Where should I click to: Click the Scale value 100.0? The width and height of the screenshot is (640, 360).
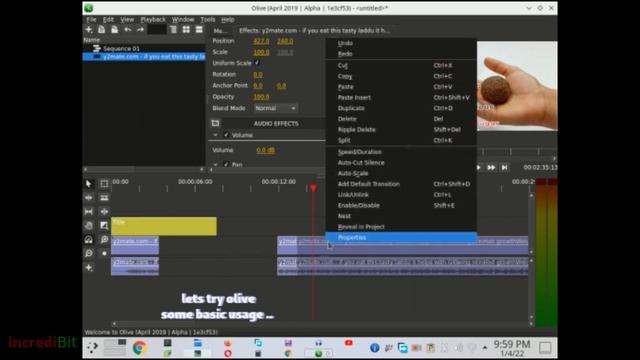coord(261,52)
